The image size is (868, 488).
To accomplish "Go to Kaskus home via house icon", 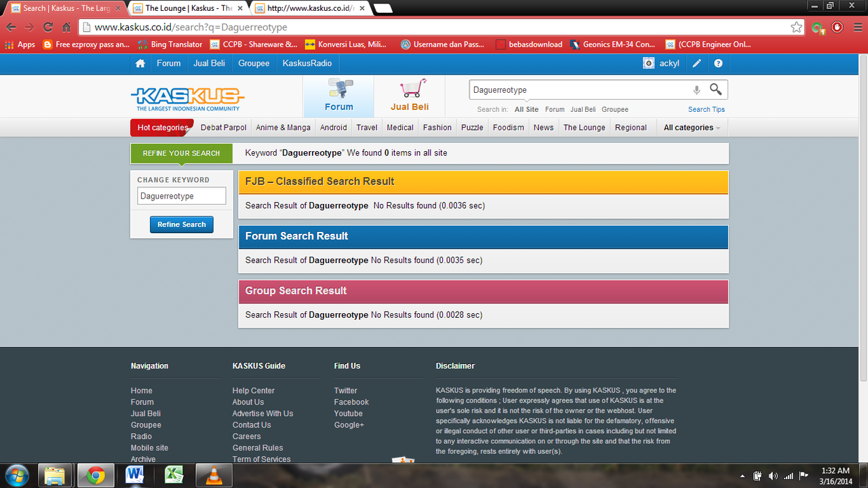I will point(140,64).
